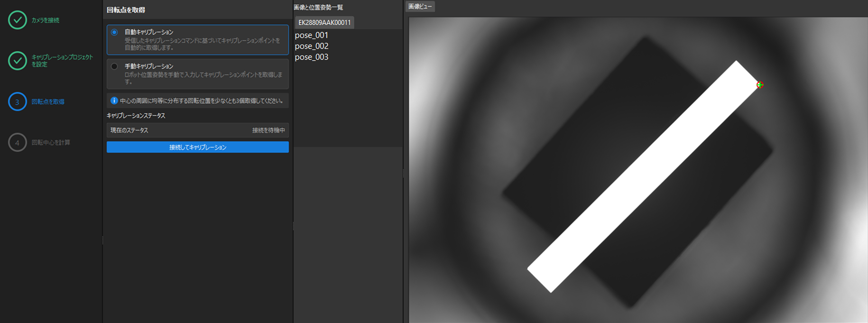
Task: Click the キャリブレーションステータス heading
Action: tap(136, 115)
